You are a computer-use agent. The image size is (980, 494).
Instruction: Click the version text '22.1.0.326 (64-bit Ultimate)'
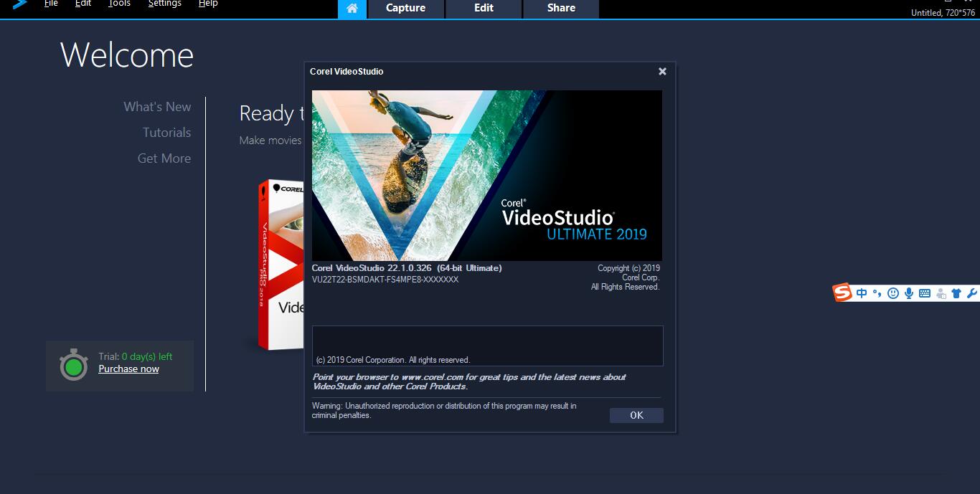click(x=445, y=268)
